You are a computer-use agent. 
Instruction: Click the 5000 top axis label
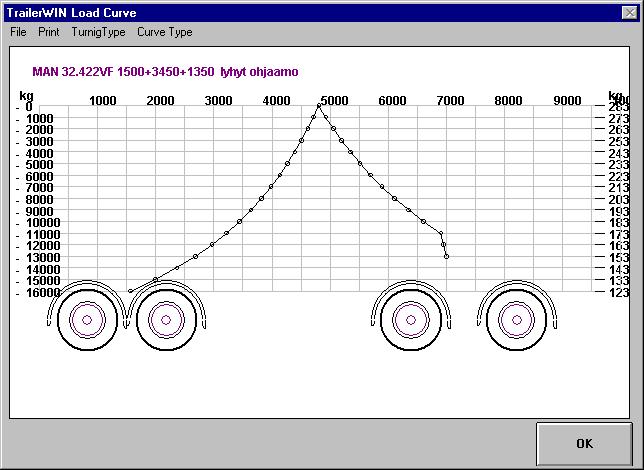(x=334, y=101)
